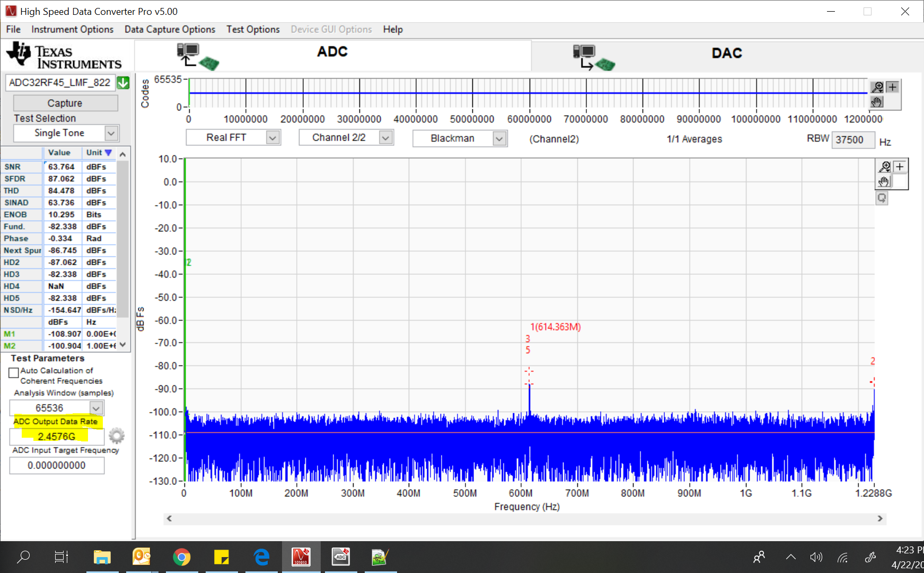Open Sticky Notes from the taskbar

(221, 557)
